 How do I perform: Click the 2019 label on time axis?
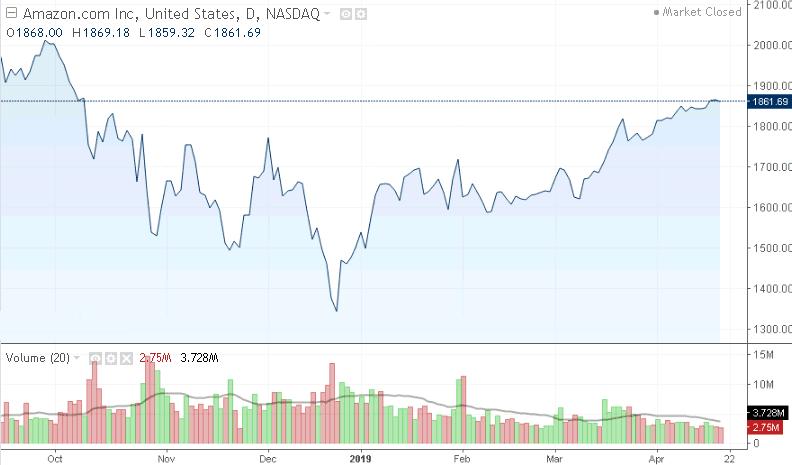click(x=360, y=456)
